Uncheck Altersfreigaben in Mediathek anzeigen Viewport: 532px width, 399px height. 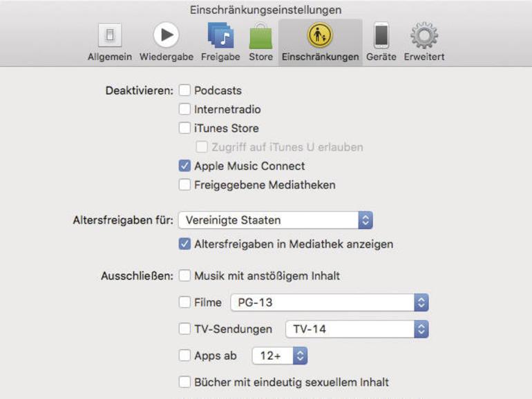[x=184, y=244]
